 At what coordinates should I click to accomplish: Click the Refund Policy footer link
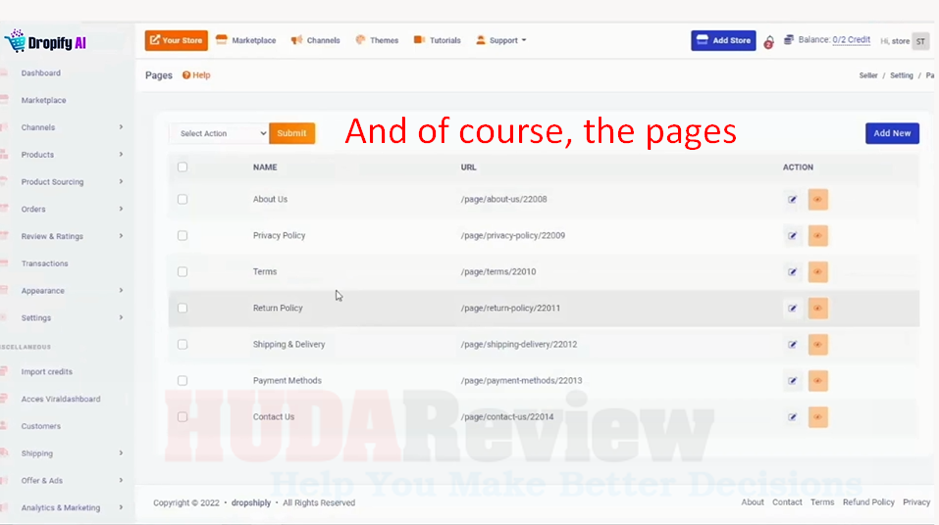click(868, 502)
